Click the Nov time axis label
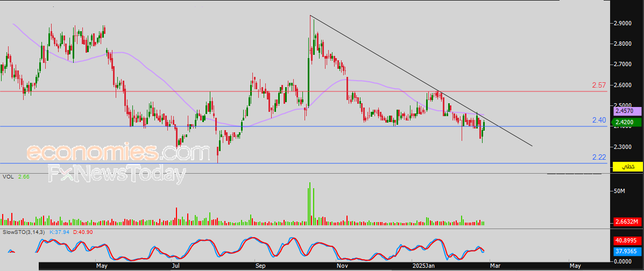Viewport: 644px width, 271px height. [342, 266]
